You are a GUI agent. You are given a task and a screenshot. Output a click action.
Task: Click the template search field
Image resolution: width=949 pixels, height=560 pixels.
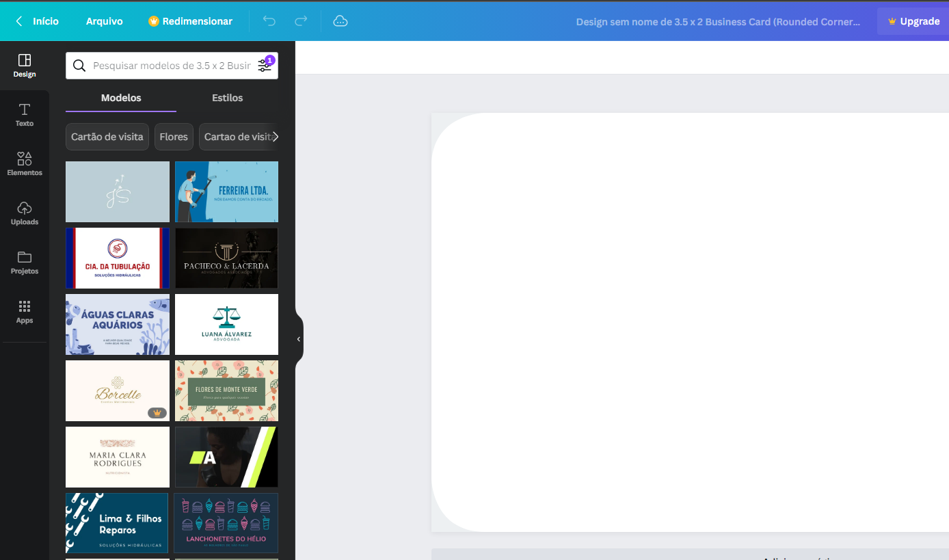point(172,66)
